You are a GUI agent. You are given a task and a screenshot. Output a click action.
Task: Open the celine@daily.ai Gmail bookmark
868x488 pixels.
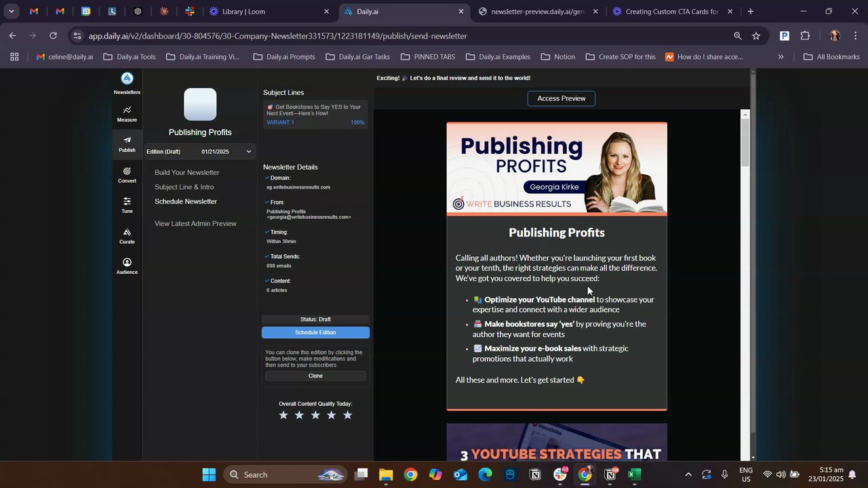pos(64,57)
